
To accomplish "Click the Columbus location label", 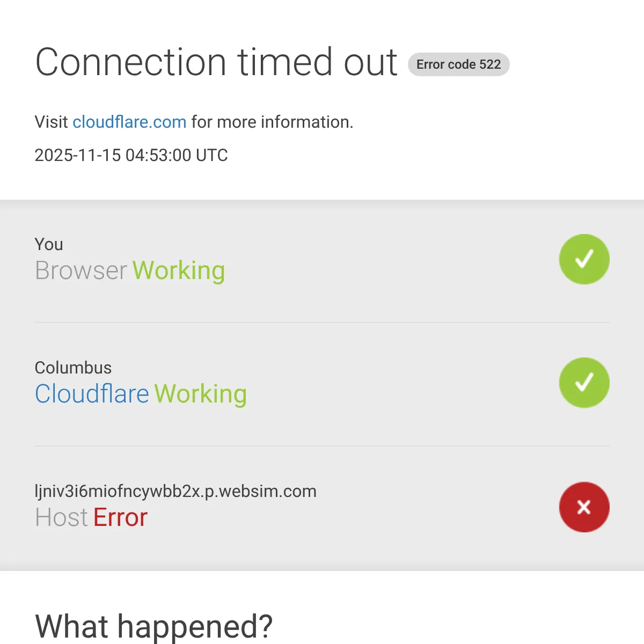I will click(73, 368).
